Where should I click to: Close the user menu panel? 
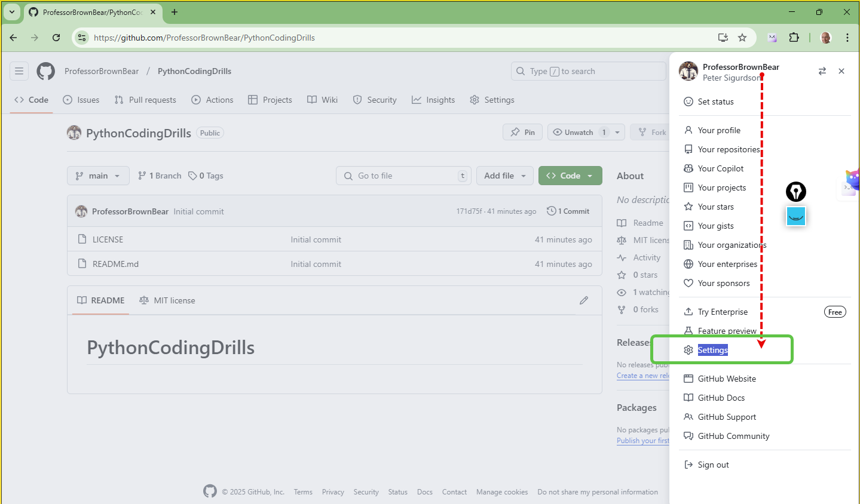841,71
